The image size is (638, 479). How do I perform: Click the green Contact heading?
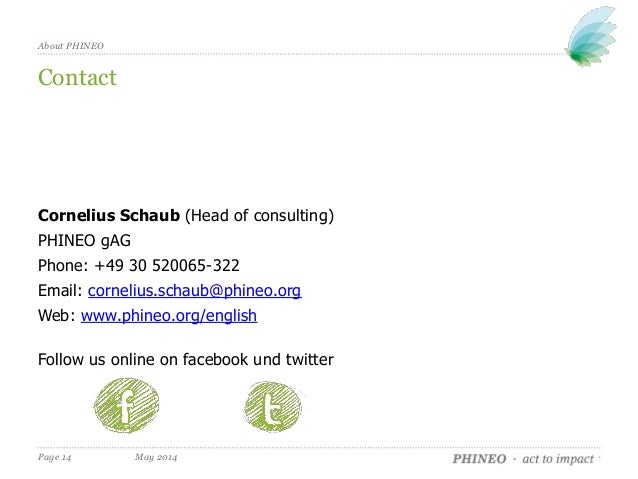coord(77,77)
